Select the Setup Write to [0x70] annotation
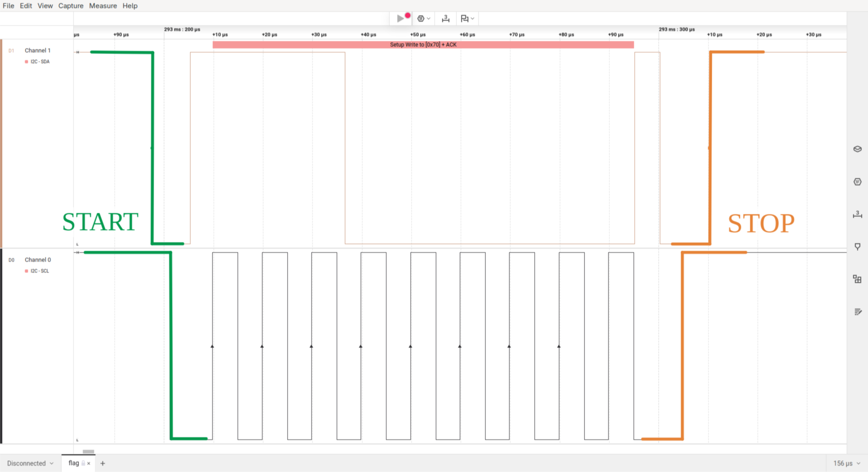Screen dimensions: 868x472 [423, 44]
